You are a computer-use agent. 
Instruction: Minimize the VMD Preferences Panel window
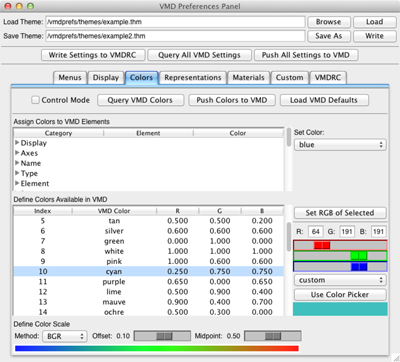point(19,6)
